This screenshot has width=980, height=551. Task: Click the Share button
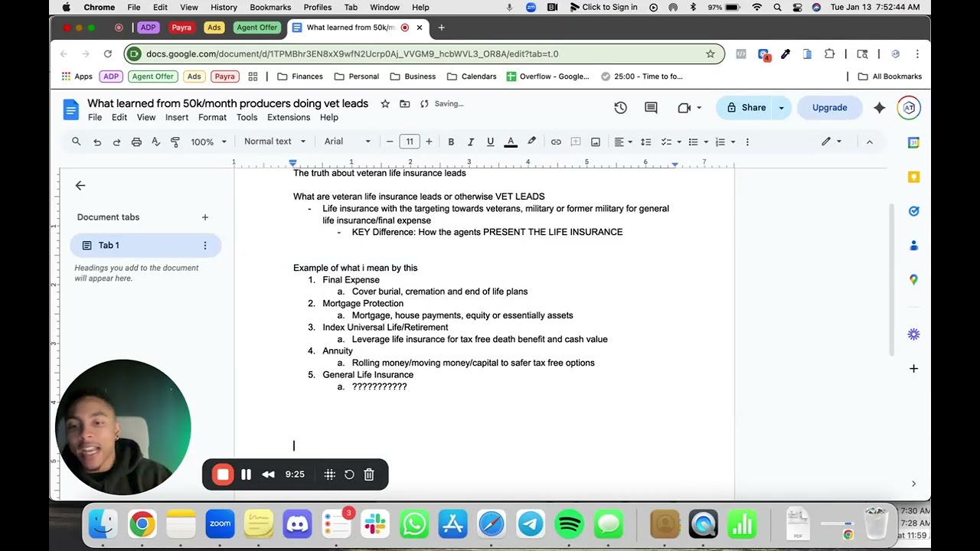(746, 108)
